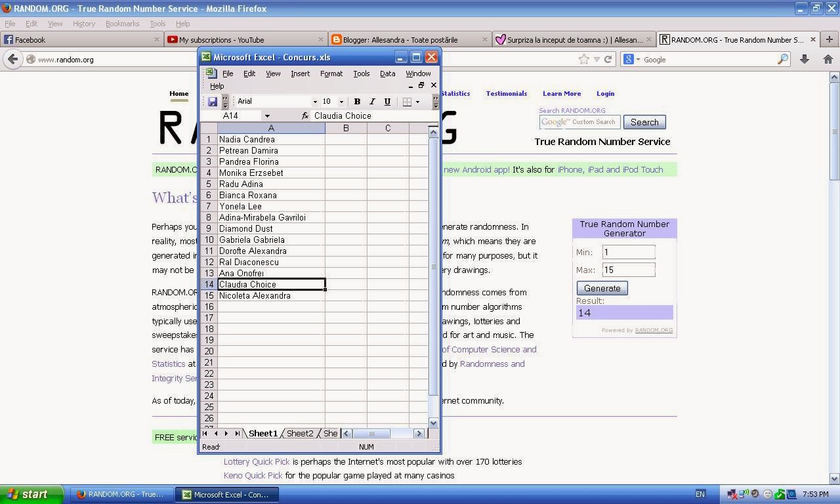The image size is (840, 504).
Task: Click the Max value input field
Action: [x=628, y=270]
